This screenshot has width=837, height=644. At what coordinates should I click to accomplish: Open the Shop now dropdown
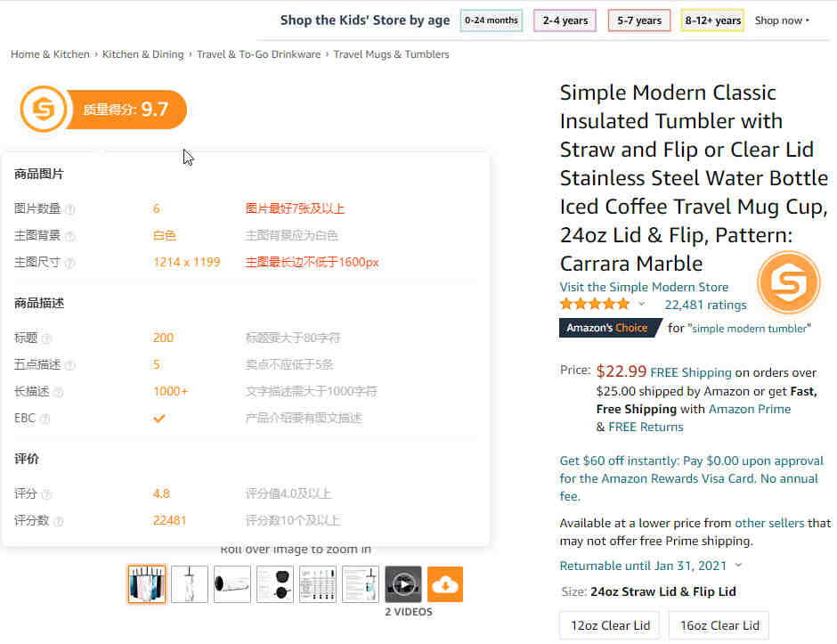(782, 20)
